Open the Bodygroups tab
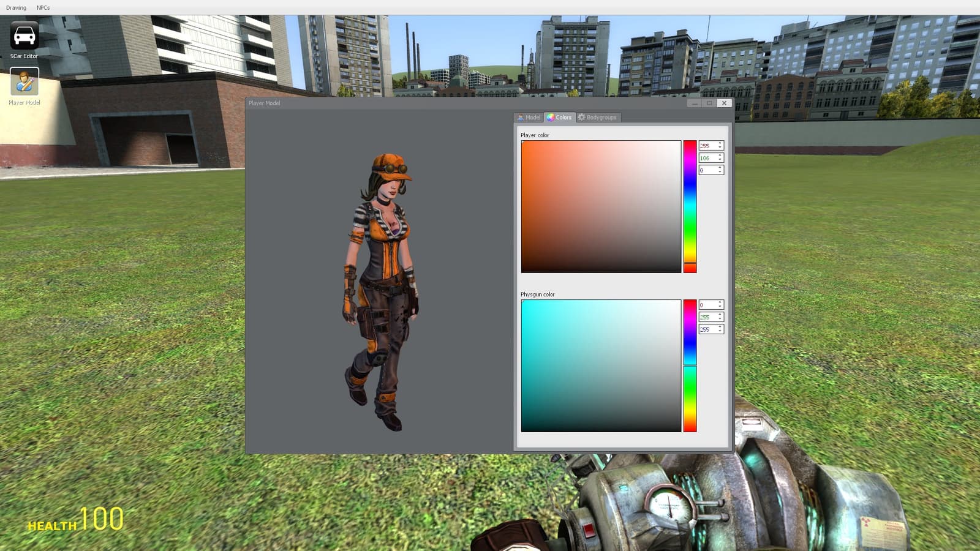980x551 pixels. click(x=598, y=117)
